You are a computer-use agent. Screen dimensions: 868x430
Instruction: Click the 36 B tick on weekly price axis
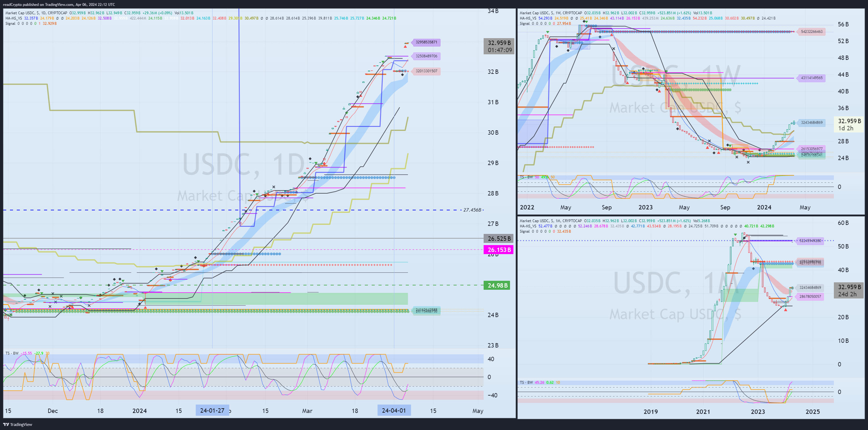pyautogui.click(x=843, y=108)
